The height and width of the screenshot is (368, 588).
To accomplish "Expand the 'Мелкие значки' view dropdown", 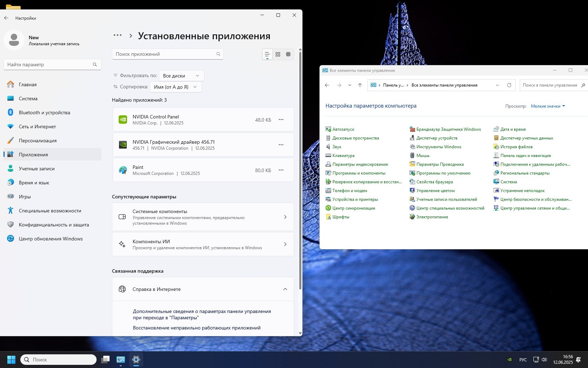I will click(x=548, y=106).
